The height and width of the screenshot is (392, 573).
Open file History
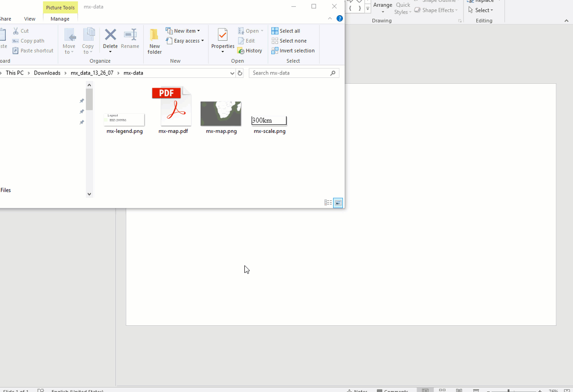coord(250,51)
